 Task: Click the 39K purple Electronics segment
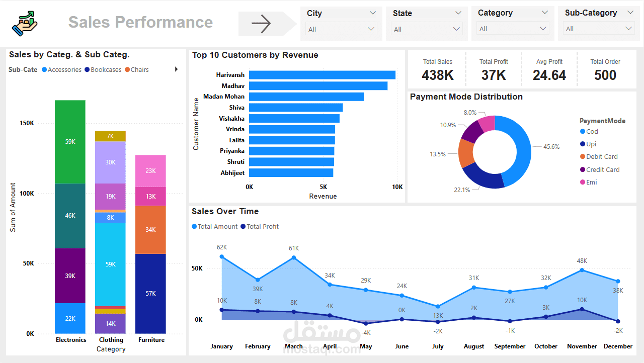click(70, 276)
